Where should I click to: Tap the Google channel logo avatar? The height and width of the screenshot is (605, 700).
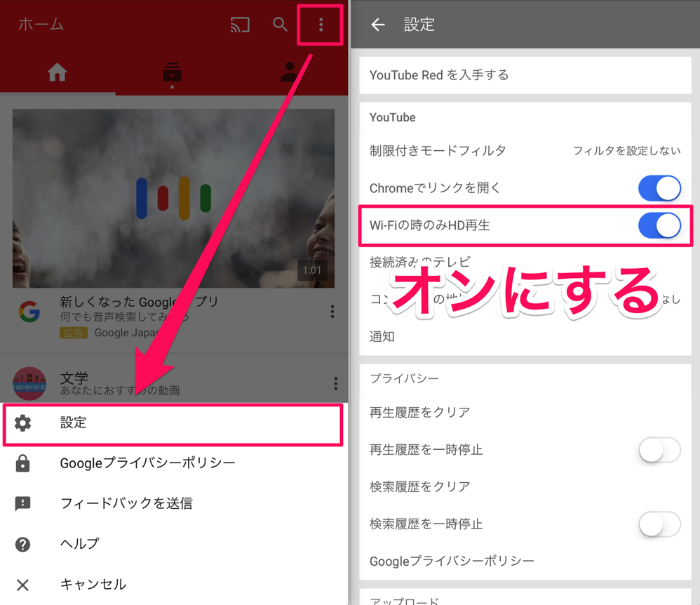click(x=29, y=312)
